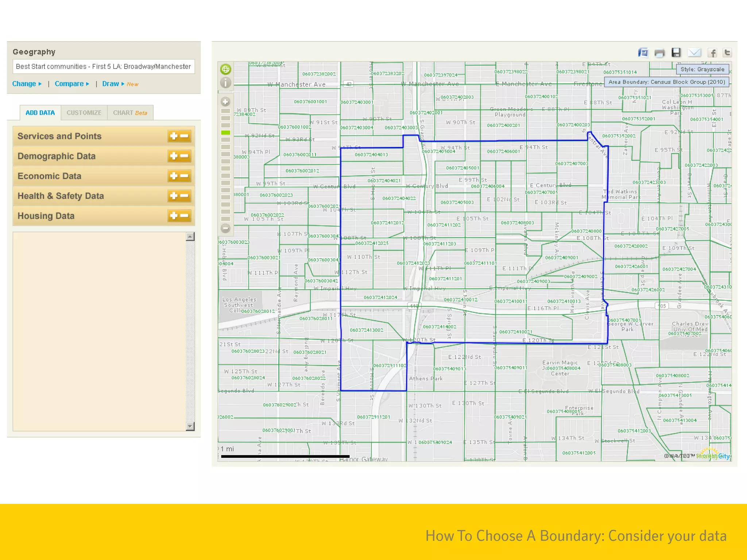Image resolution: width=747 pixels, height=560 pixels.
Task: Save map with floppy disk icon
Action: [676, 53]
